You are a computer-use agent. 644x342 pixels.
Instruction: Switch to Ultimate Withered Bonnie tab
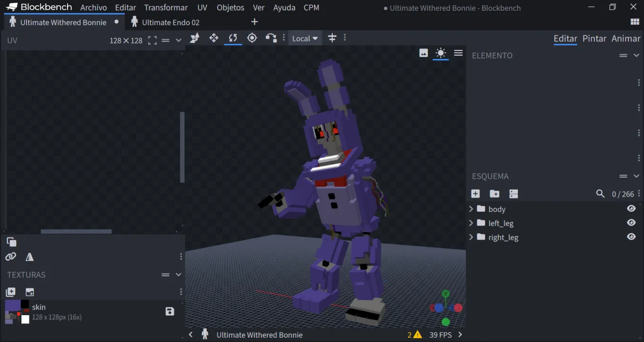coord(63,23)
